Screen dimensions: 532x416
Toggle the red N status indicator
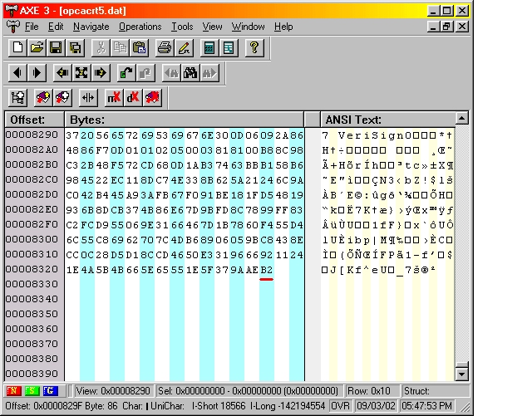coord(14,390)
